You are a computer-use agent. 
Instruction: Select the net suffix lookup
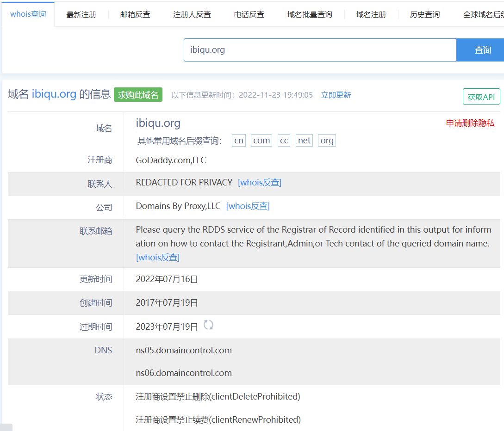304,140
